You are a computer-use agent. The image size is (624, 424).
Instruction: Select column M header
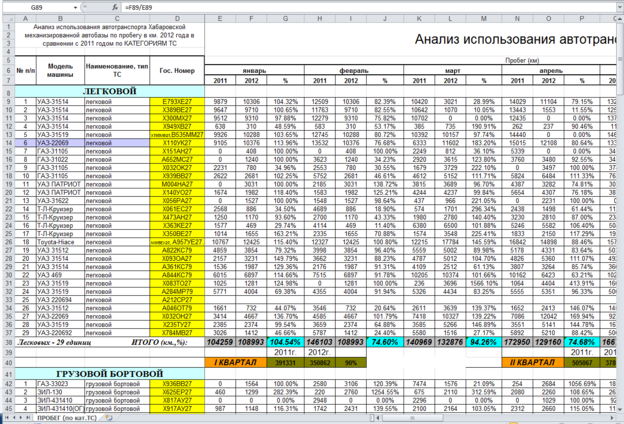(485, 18)
